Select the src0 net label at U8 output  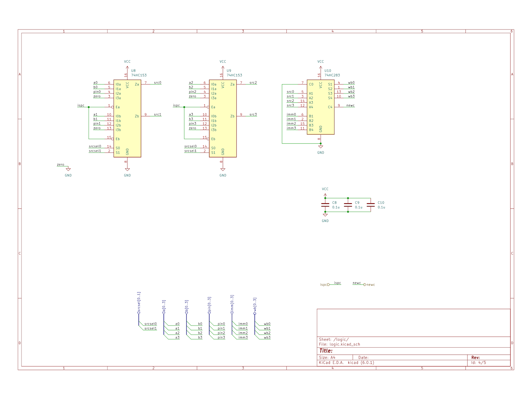157,83
